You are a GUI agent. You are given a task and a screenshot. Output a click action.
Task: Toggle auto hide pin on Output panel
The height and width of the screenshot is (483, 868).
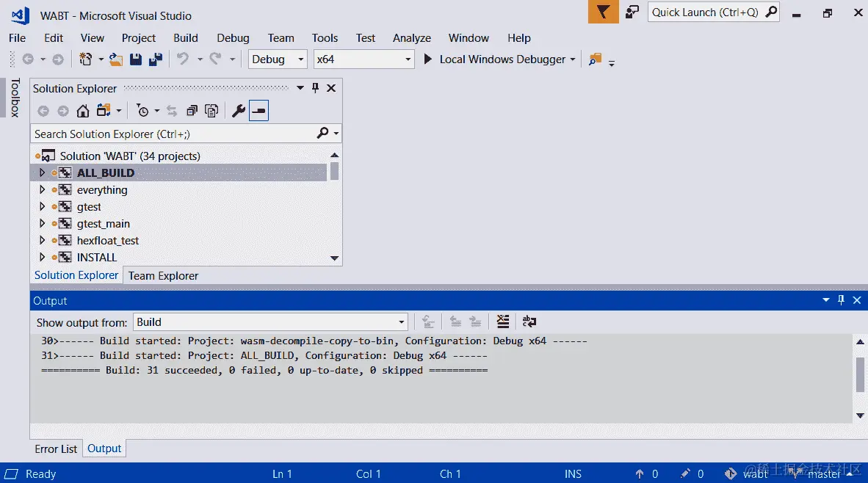pos(841,300)
